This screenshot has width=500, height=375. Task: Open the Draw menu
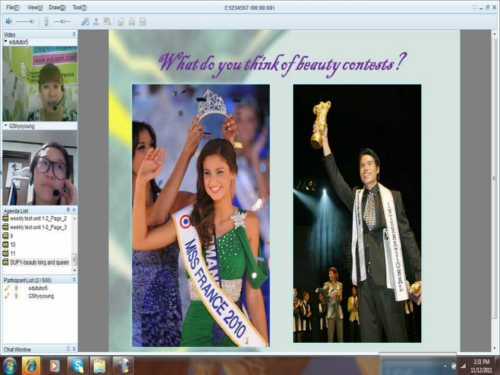[x=57, y=8]
